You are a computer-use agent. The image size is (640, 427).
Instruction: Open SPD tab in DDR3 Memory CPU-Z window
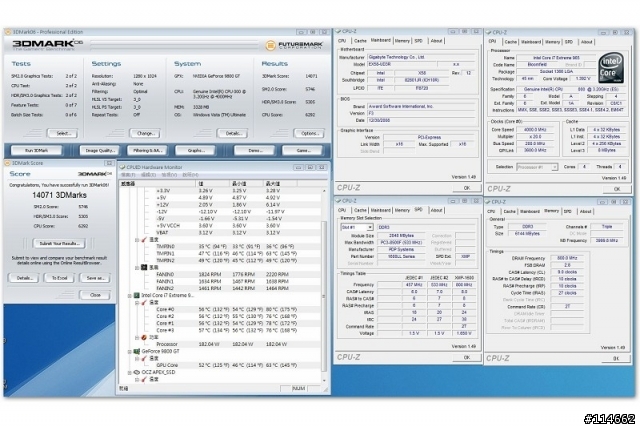pyautogui.click(x=568, y=211)
